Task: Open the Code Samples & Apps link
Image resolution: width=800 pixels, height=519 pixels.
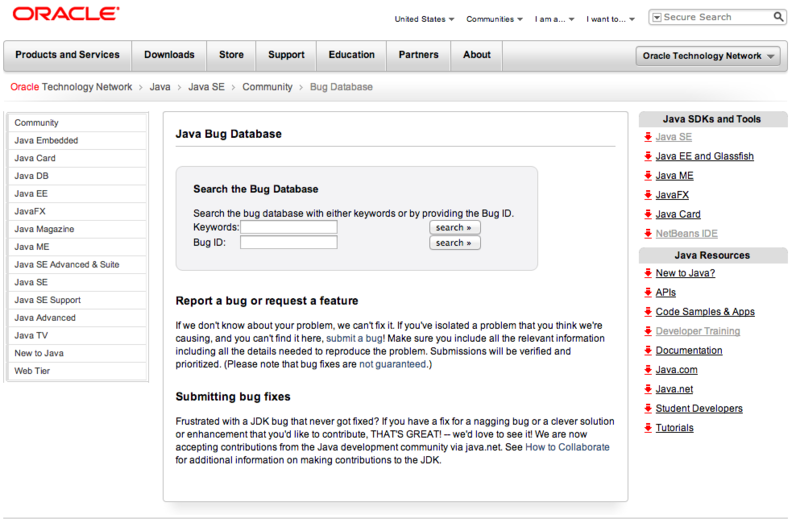Action: pos(705,312)
